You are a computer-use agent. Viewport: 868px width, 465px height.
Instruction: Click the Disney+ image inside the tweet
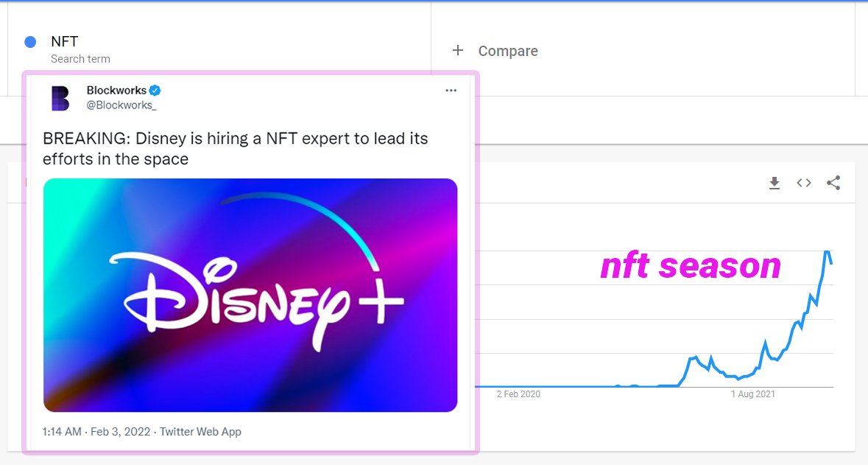[250, 293]
